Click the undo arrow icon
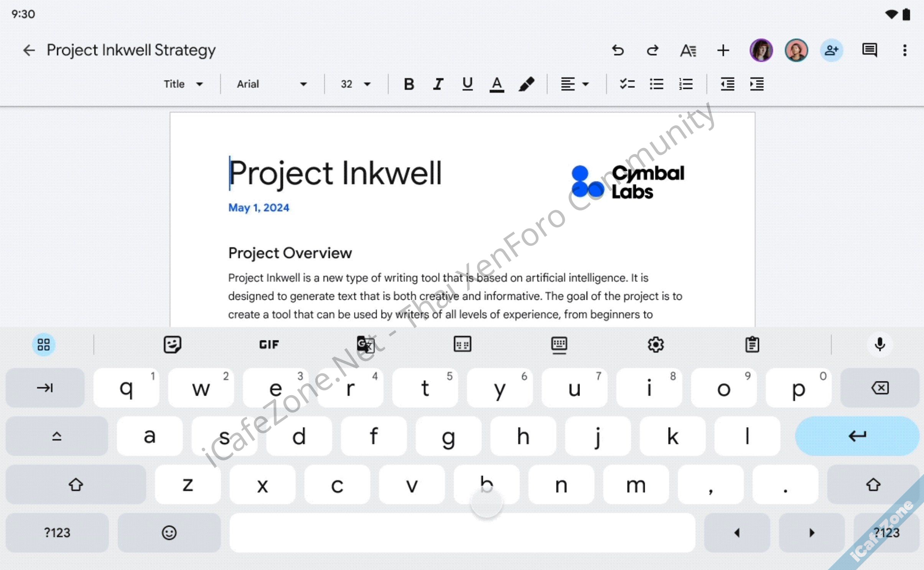This screenshot has height=570, width=924. tap(618, 50)
